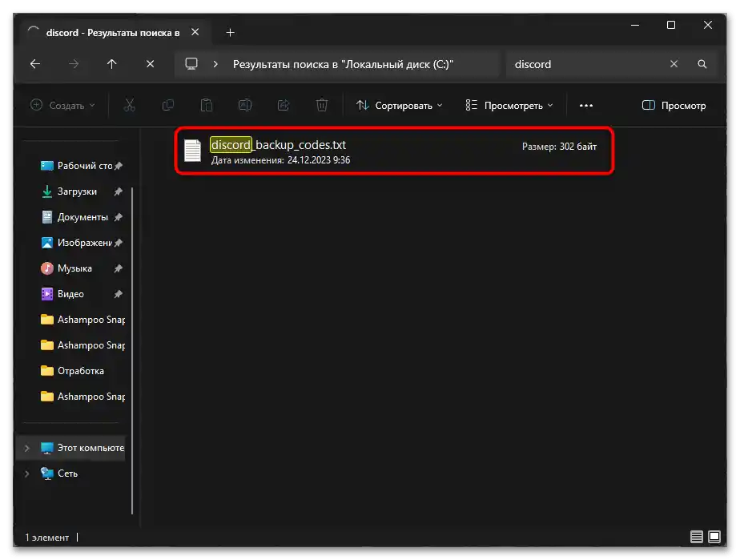Viewport: 740px width, 560px height.
Task: Open Видео in sidebar
Action: pos(62,294)
